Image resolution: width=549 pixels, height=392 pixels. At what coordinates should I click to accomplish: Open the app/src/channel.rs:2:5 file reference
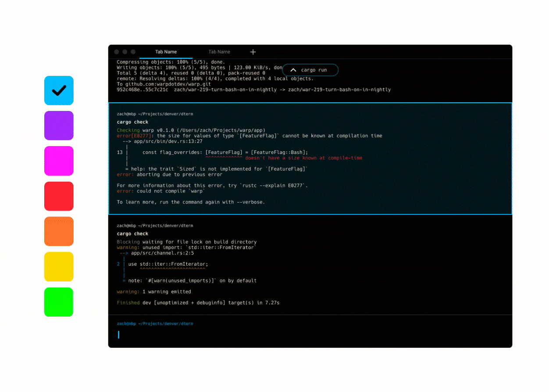[162, 253]
